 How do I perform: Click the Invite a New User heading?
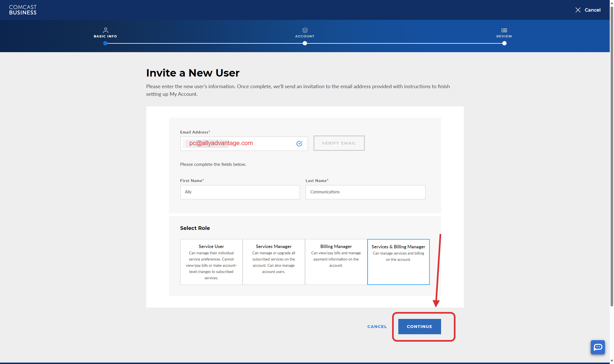193,73
